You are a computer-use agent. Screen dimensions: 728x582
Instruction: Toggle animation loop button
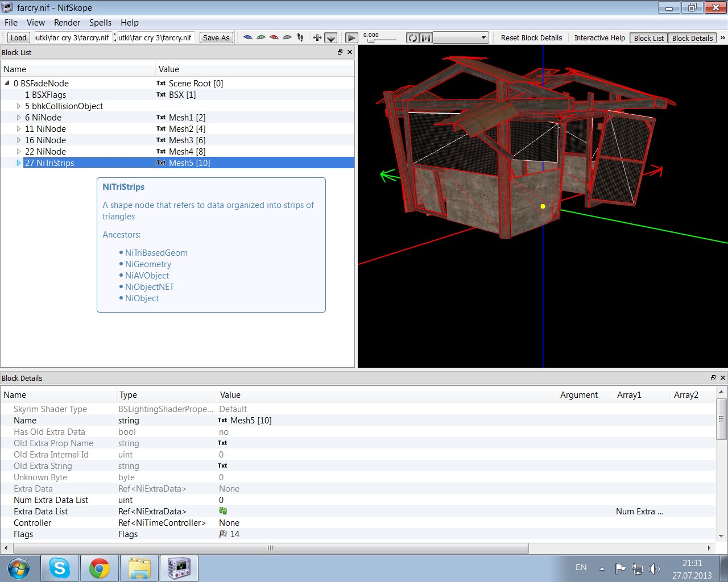click(x=412, y=38)
